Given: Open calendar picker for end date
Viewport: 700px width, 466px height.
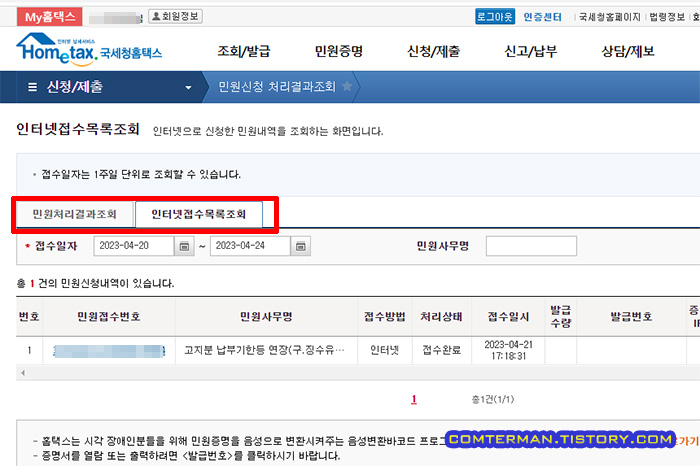Looking at the screenshot, I should (x=300, y=246).
